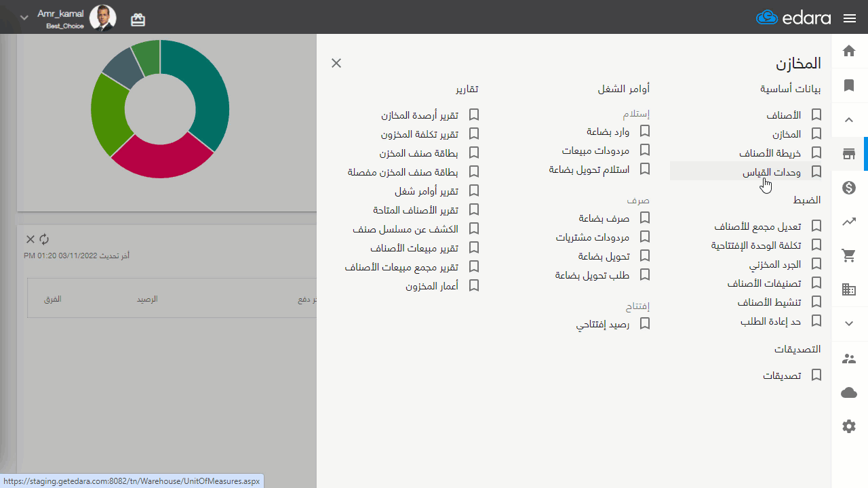Open تقرير تكلفة المخزون report link
The width and height of the screenshot is (868, 488).
[x=419, y=134]
